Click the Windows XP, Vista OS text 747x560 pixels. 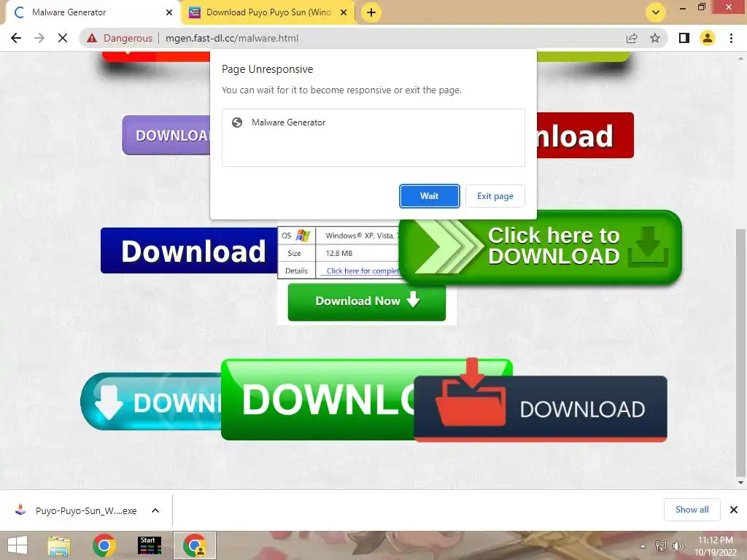(x=360, y=236)
